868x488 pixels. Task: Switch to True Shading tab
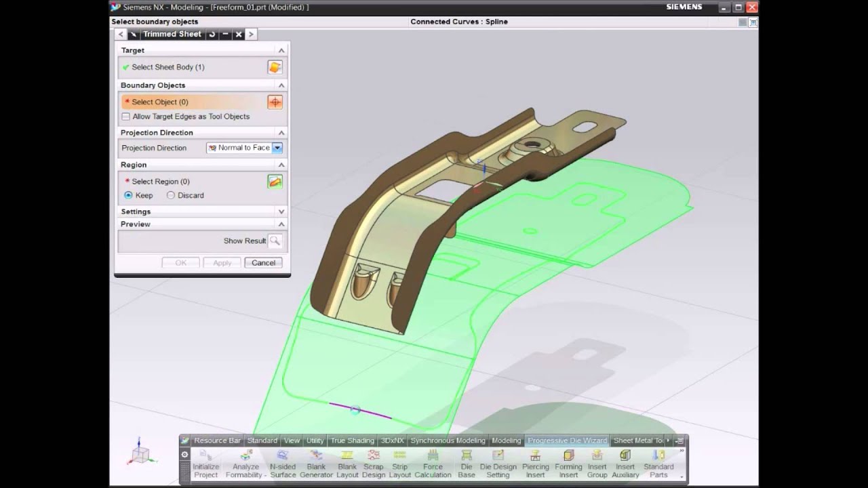coord(352,441)
